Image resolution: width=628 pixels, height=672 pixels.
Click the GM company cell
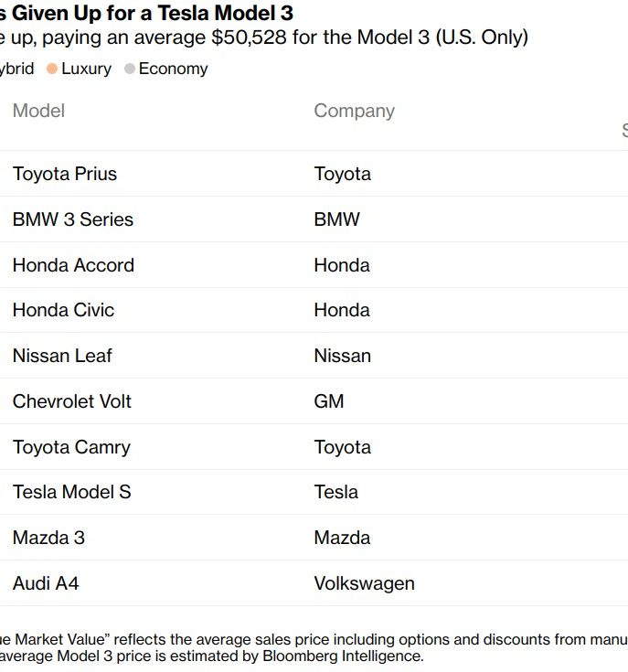[x=329, y=401]
